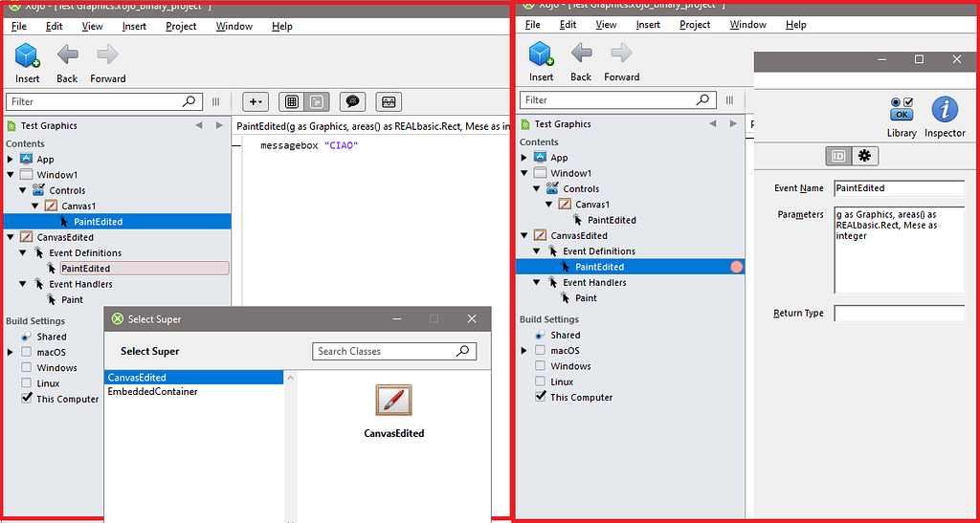Uncheck This Computer in the code editor window
The image size is (980, 523).
coord(26,399)
